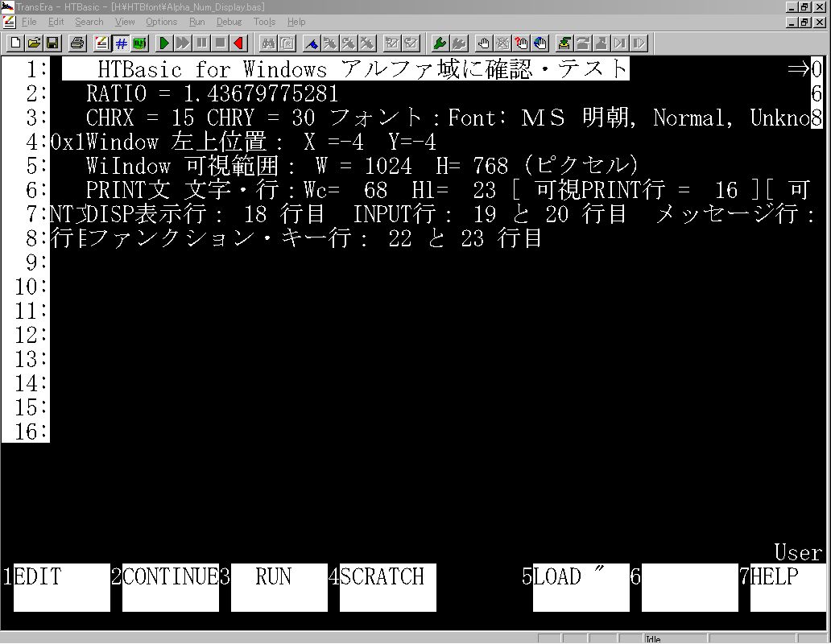Open the Tools menu

264,22
